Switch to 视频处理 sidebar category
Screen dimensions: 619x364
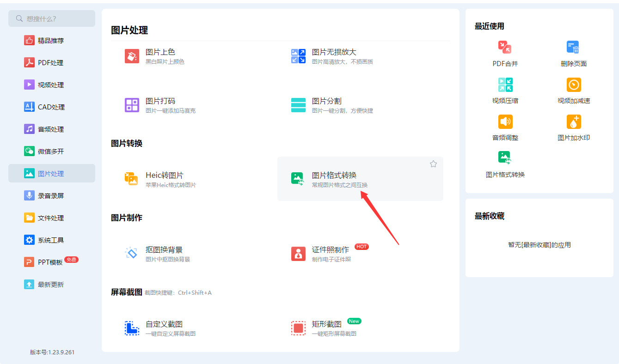(52, 85)
